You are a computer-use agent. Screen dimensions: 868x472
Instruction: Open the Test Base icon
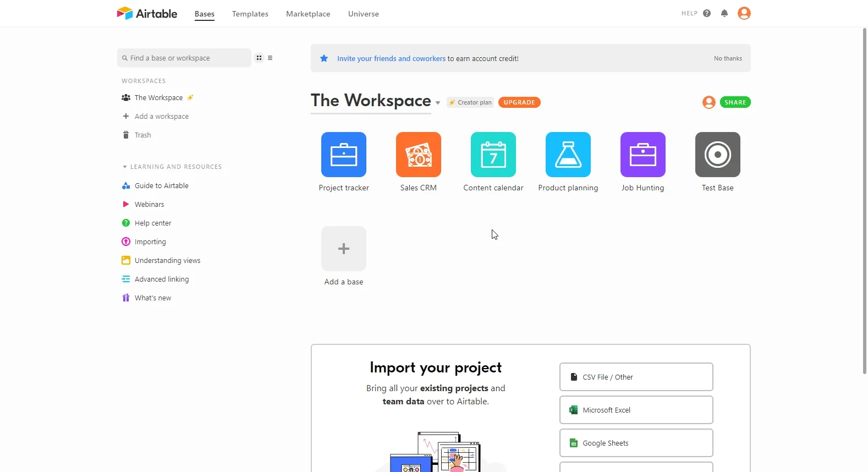718,155
